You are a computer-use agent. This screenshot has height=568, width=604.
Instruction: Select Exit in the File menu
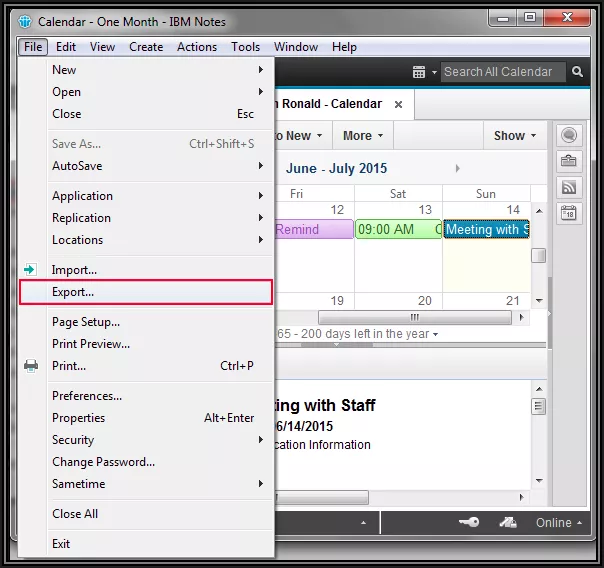[x=146, y=543]
